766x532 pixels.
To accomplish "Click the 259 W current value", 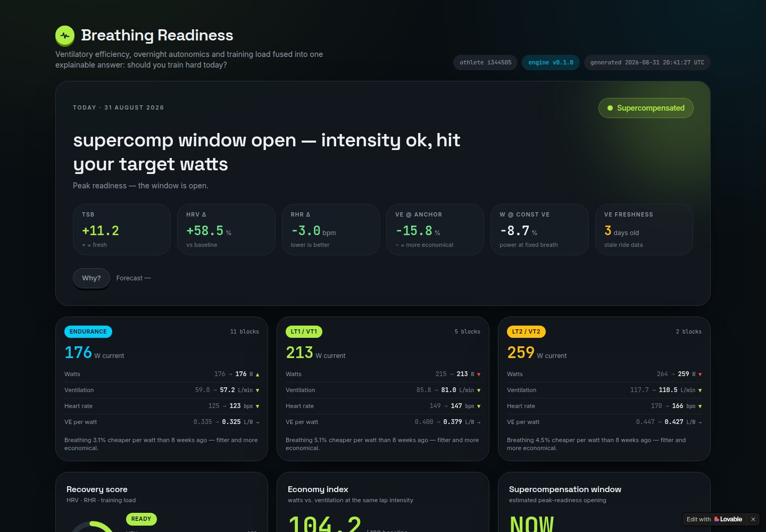I will coord(537,353).
